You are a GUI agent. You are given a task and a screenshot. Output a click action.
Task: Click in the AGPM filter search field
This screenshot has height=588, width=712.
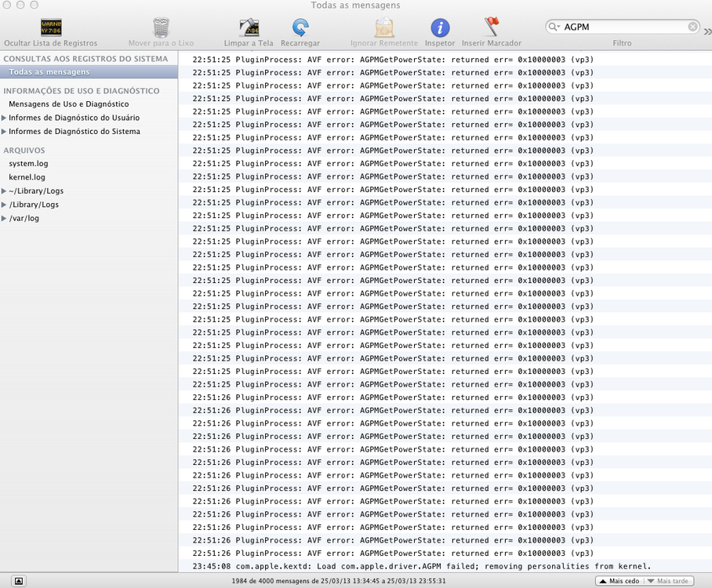pyautogui.click(x=623, y=27)
